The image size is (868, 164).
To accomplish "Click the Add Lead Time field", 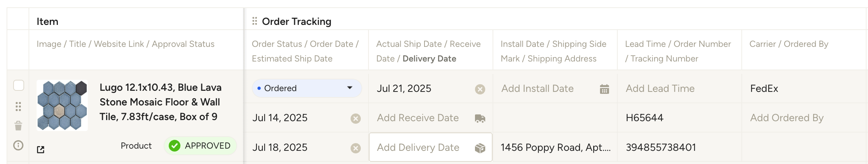I will click(x=660, y=89).
